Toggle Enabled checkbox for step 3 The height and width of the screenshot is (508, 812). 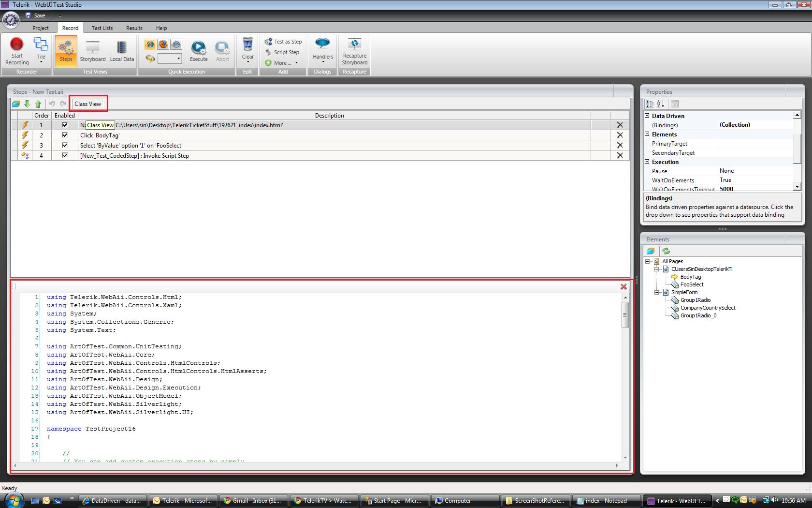pos(65,145)
